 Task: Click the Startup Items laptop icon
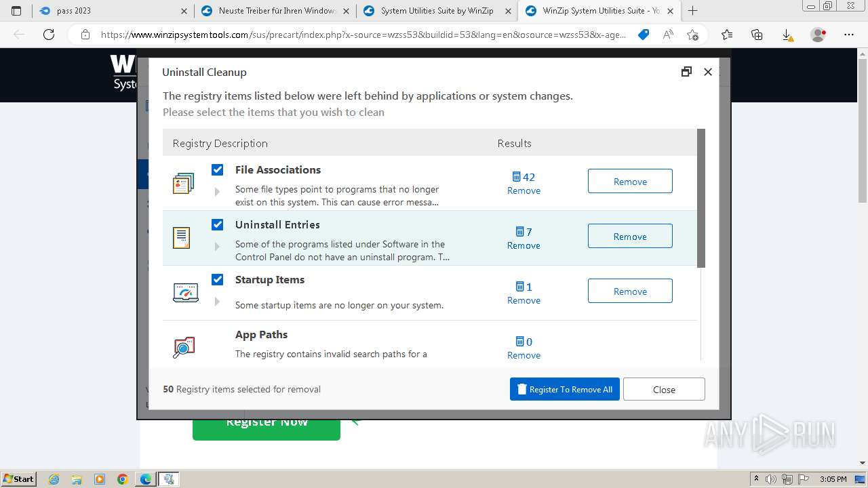click(185, 292)
